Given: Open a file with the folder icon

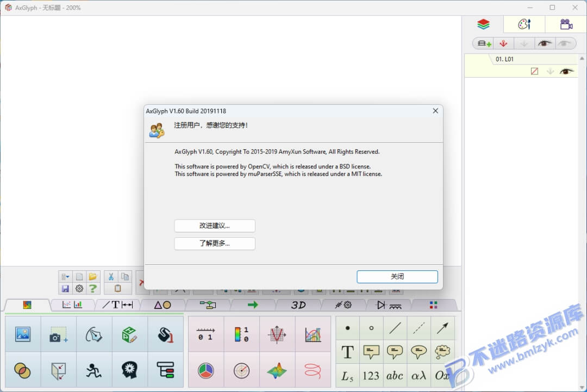Looking at the screenshot, I should (x=93, y=277).
